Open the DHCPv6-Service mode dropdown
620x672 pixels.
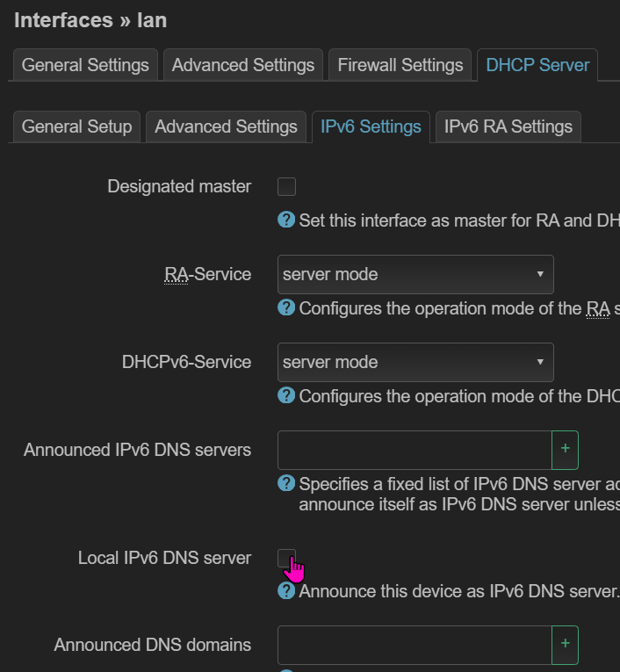pyautogui.click(x=415, y=362)
